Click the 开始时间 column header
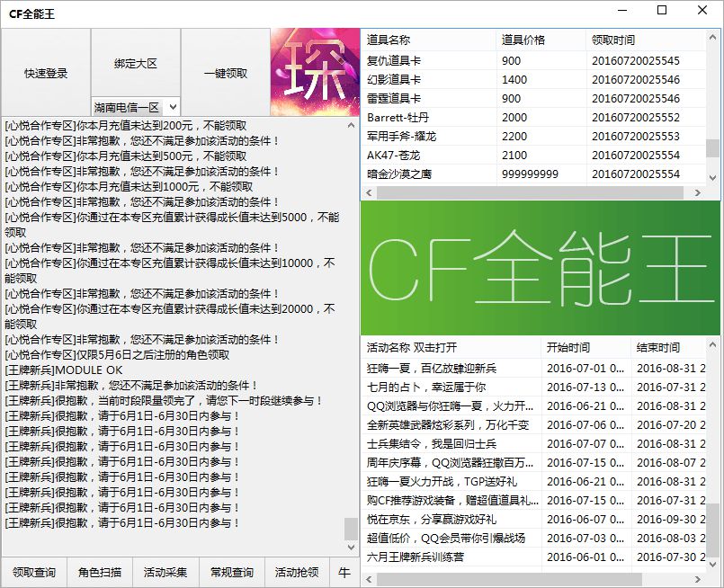This screenshot has width=724, height=588. 585,348
